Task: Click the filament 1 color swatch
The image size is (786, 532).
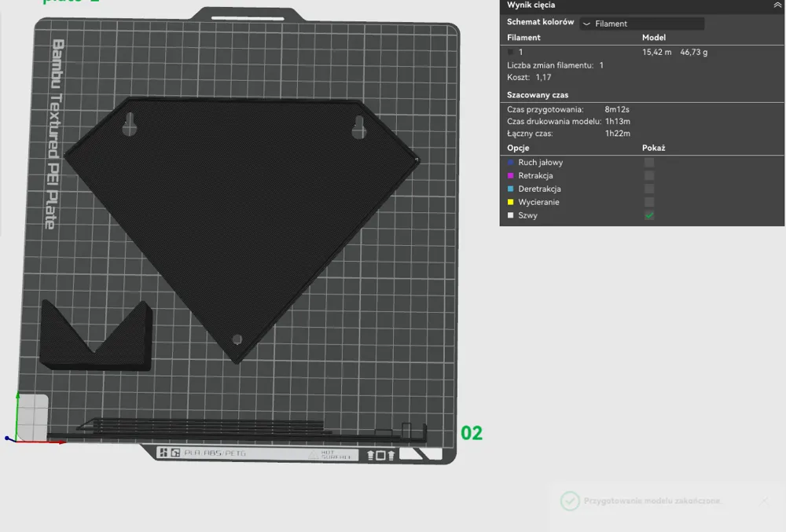Action: tap(511, 52)
